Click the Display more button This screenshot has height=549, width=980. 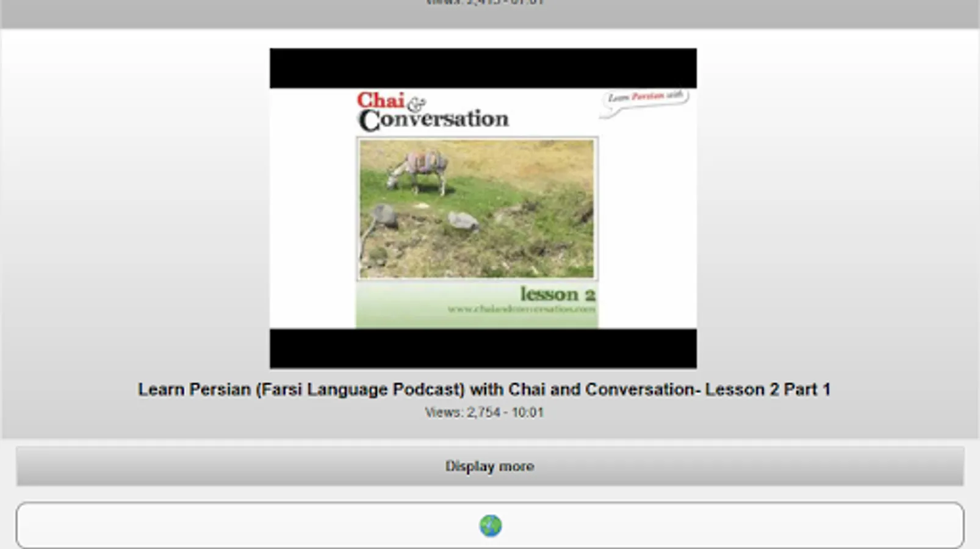coord(490,466)
